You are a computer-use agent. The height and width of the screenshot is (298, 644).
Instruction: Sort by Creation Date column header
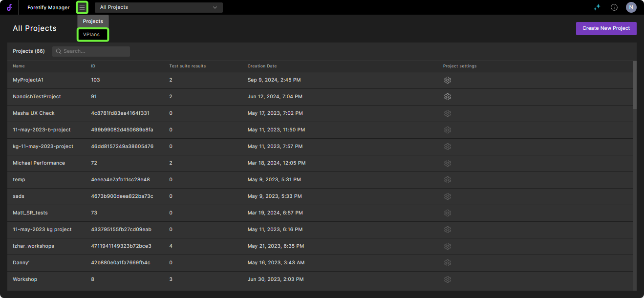point(262,66)
